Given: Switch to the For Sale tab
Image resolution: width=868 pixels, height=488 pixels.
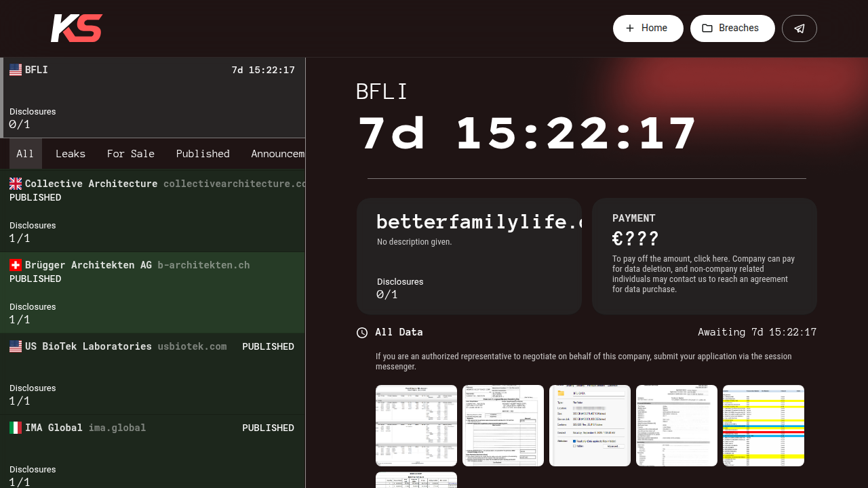Looking at the screenshot, I should (131, 154).
